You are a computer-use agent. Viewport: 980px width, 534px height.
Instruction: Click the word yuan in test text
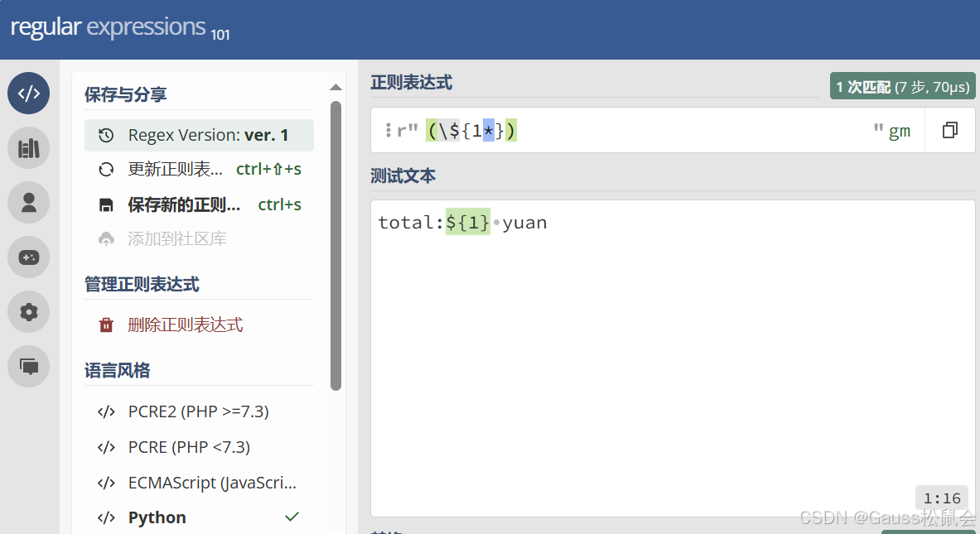(x=524, y=223)
